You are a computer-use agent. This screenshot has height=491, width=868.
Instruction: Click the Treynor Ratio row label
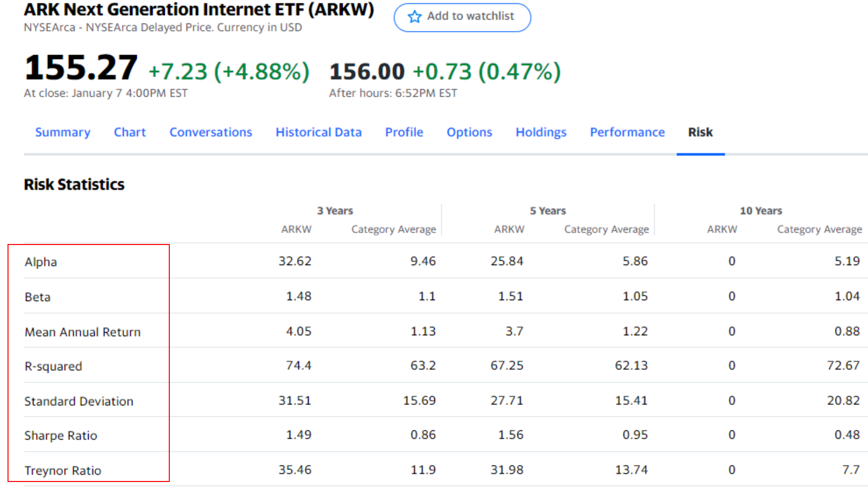[63, 470]
